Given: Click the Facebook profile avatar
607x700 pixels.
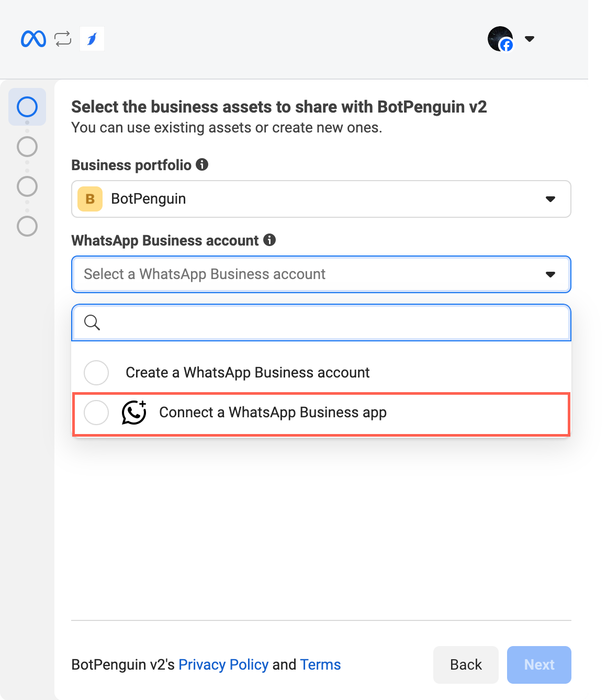Looking at the screenshot, I should point(500,39).
